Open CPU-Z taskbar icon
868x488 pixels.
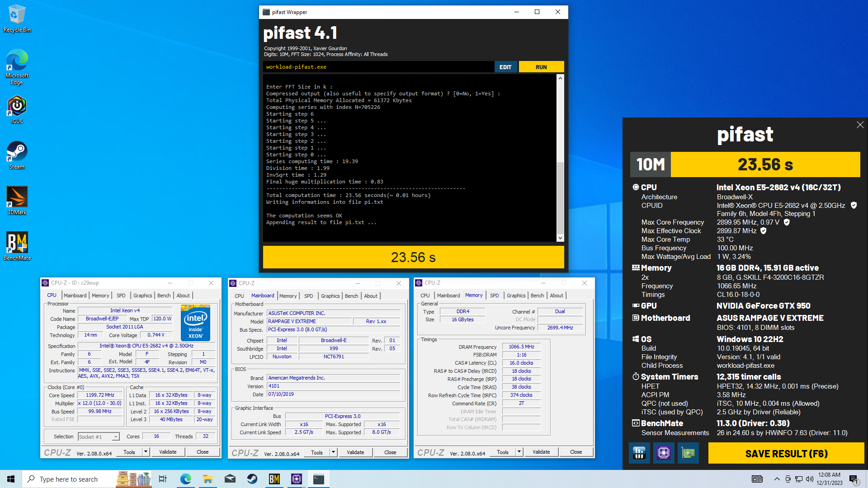[296, 479]
